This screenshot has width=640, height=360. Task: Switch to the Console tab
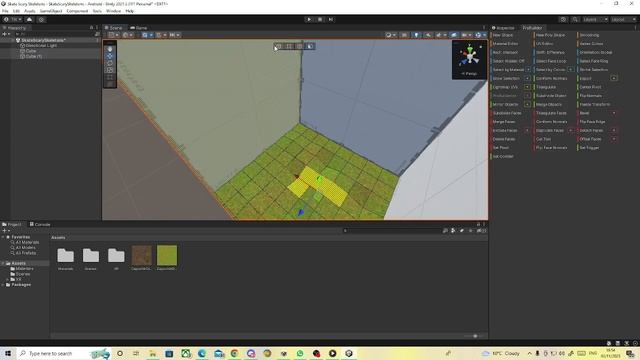tap(40, 224)
